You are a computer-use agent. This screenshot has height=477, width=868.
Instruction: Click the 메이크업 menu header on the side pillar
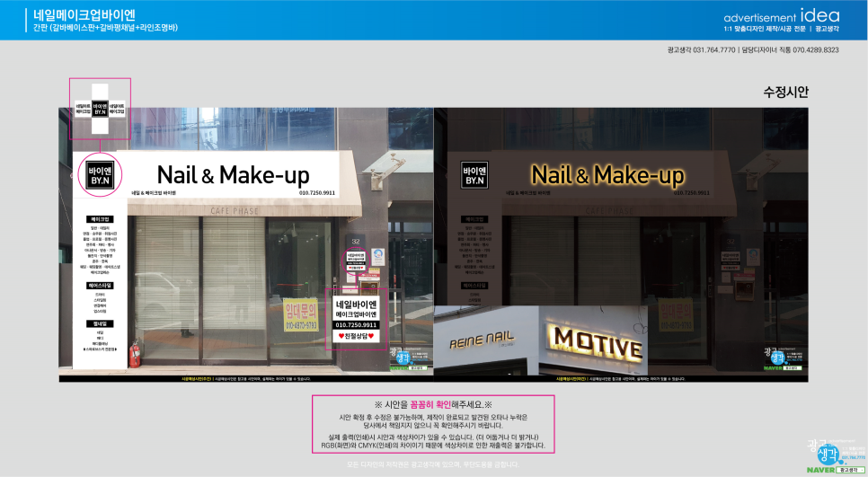[99, 218]
